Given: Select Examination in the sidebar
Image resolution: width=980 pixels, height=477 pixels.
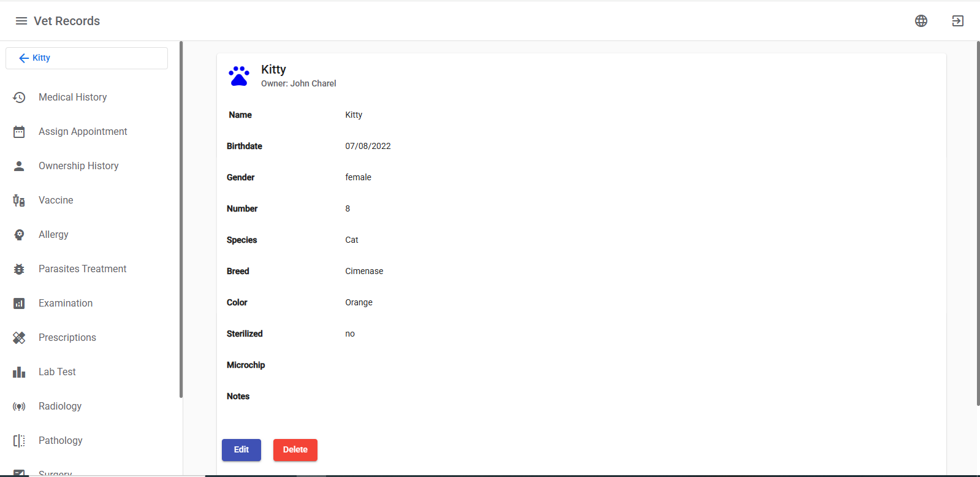Looking at the screenshot, I should (x=66, y=303).
